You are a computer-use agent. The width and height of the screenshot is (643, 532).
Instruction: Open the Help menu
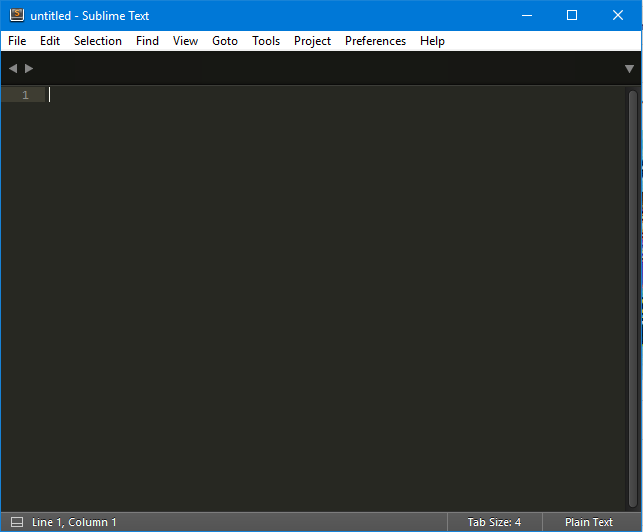pyautogui.click(x=433, y=41)
